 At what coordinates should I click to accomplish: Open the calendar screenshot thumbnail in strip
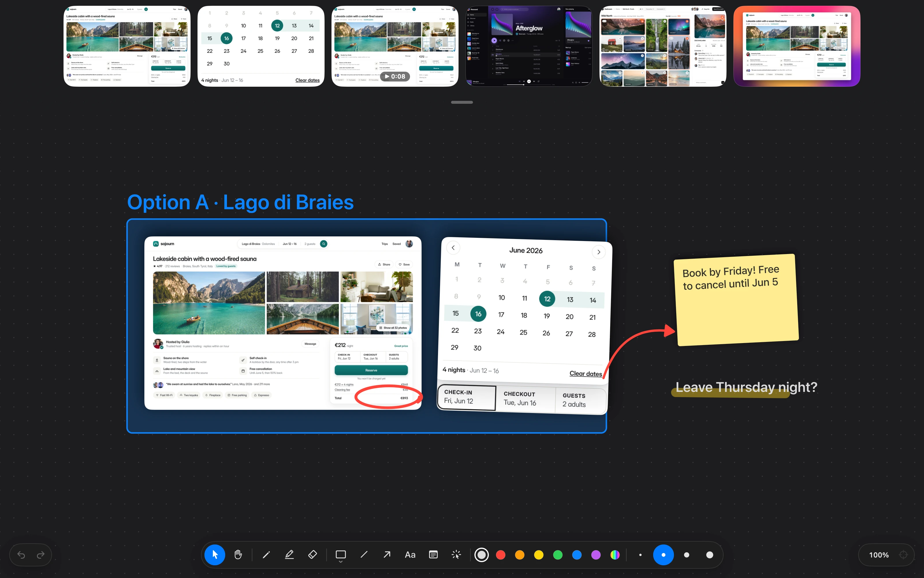(261, 46)
